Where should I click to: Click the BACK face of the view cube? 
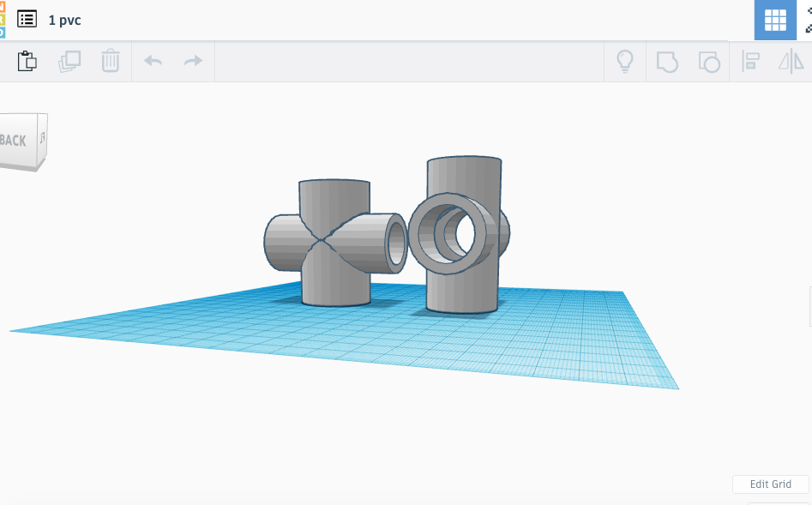(x=15, y=141)
